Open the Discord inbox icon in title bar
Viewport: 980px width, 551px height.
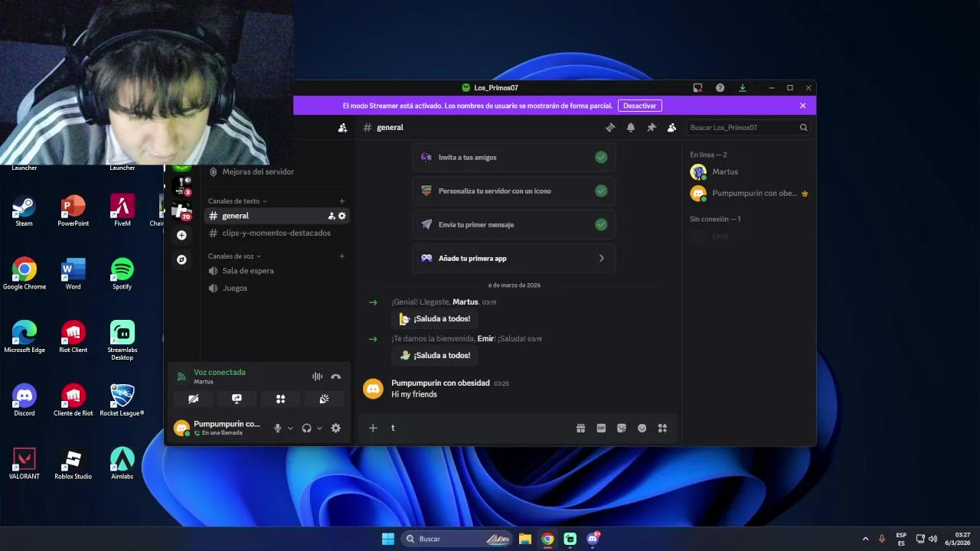click(x=697, y=88)
